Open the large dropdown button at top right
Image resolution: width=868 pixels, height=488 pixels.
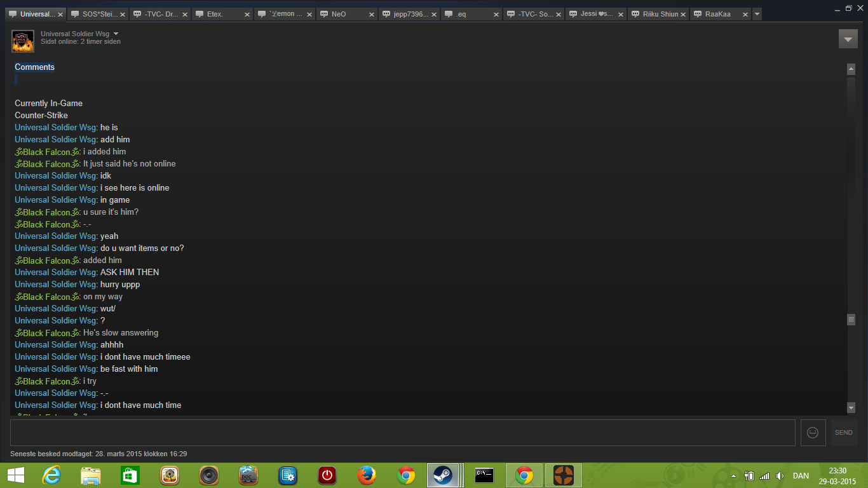(848, 39)
